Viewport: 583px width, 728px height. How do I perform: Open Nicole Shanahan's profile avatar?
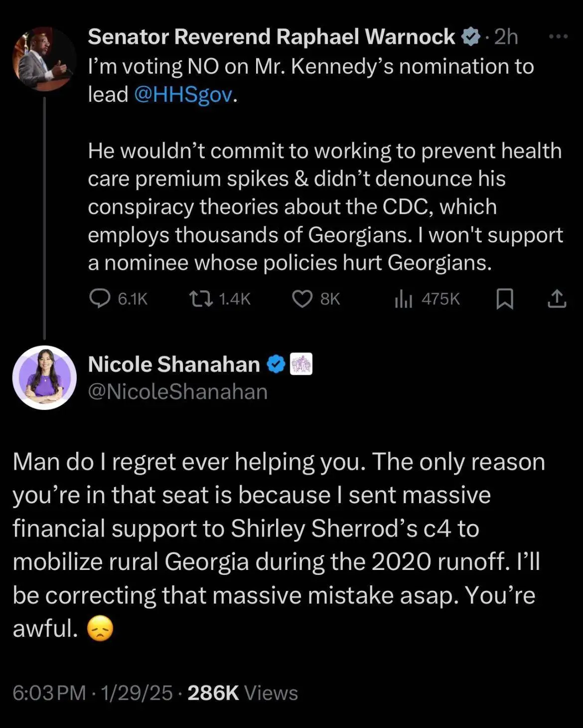pos(44,377)
